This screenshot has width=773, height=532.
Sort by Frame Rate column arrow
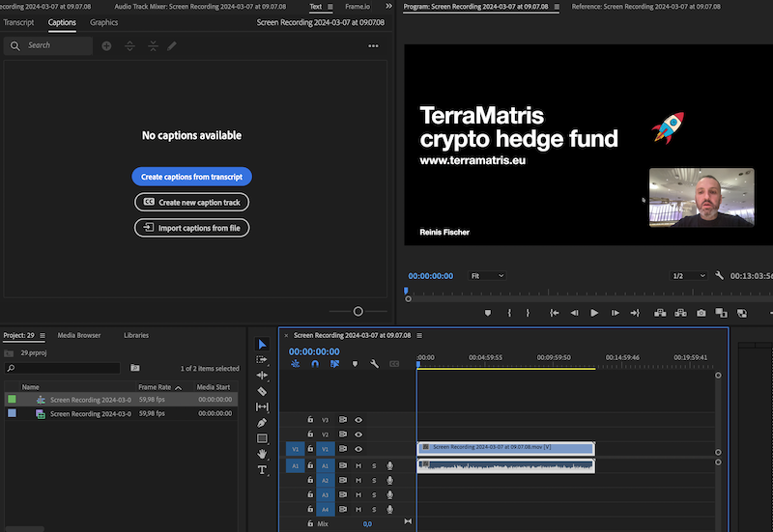pyautogui.click(x=179, y=388)
